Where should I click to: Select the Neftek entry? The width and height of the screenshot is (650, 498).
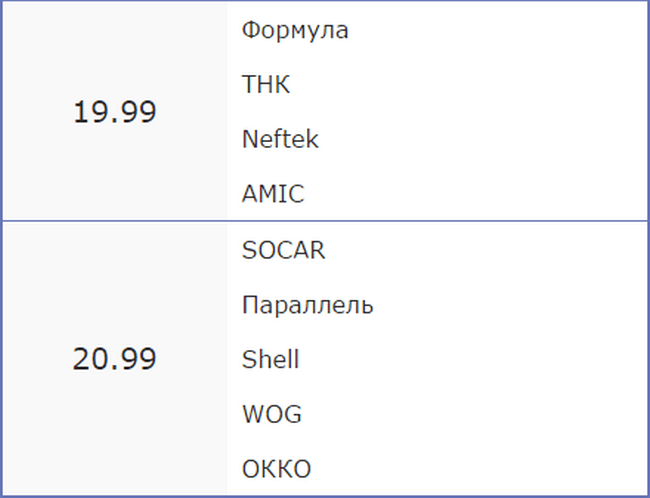[280, 139]
